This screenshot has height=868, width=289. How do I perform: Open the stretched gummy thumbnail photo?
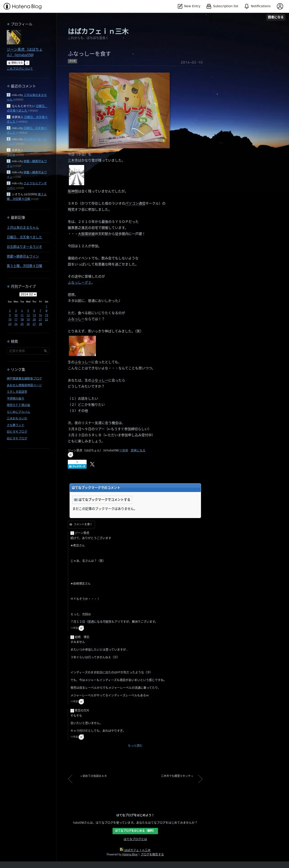pos(82,346)
